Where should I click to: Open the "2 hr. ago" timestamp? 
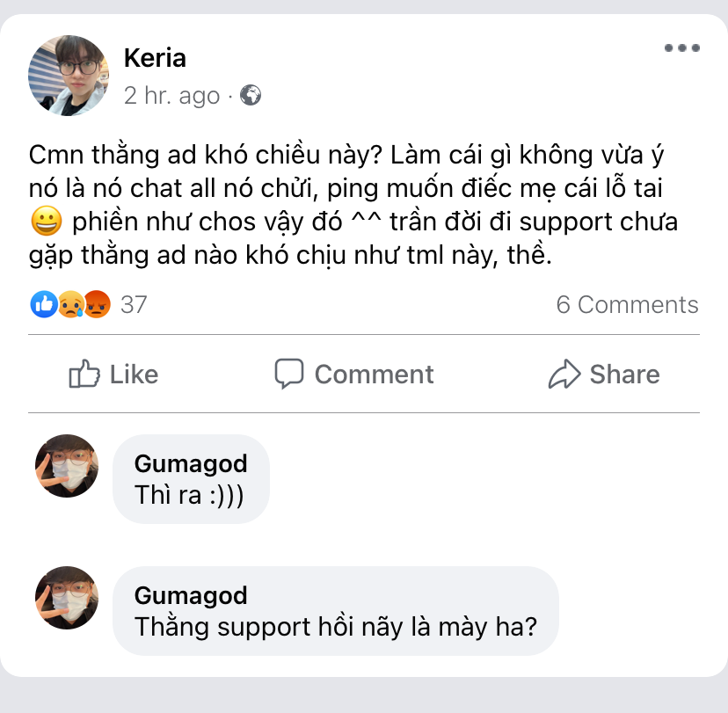(x=171, y=95)
